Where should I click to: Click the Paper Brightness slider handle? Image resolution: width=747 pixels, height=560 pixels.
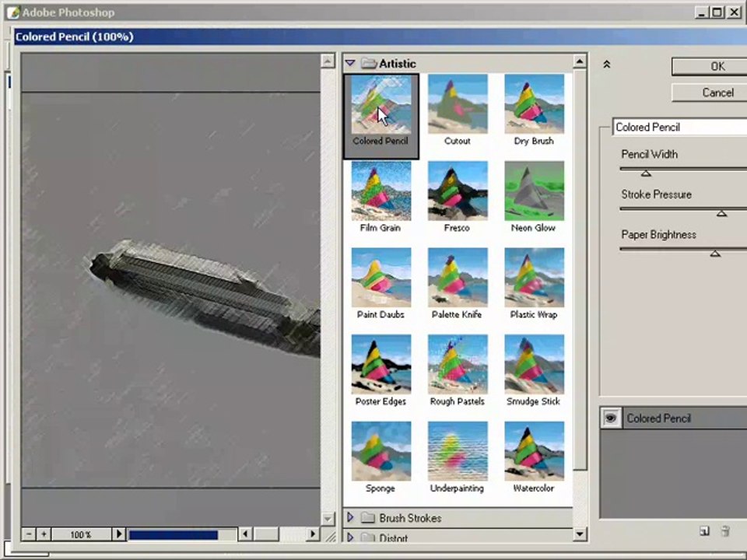715,254
